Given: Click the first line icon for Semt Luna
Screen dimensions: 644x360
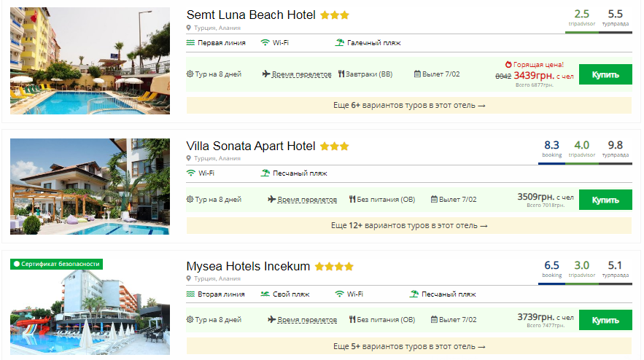Looking at the screenshot, I should point(191,43).
